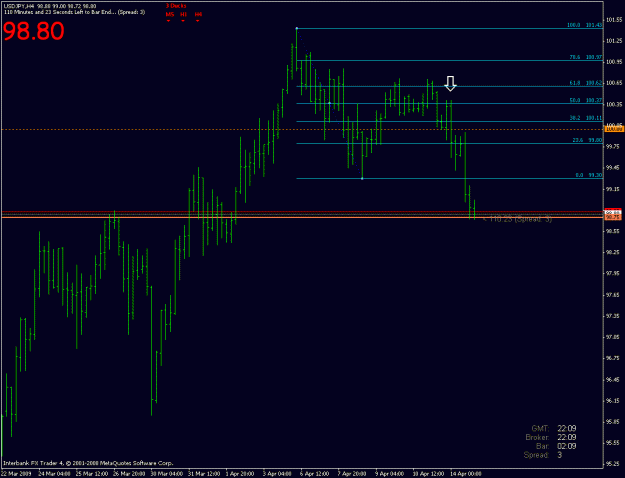Click the H4 timeframe label
The width and height of the screenshot is (625, 478).
point(198,14)
